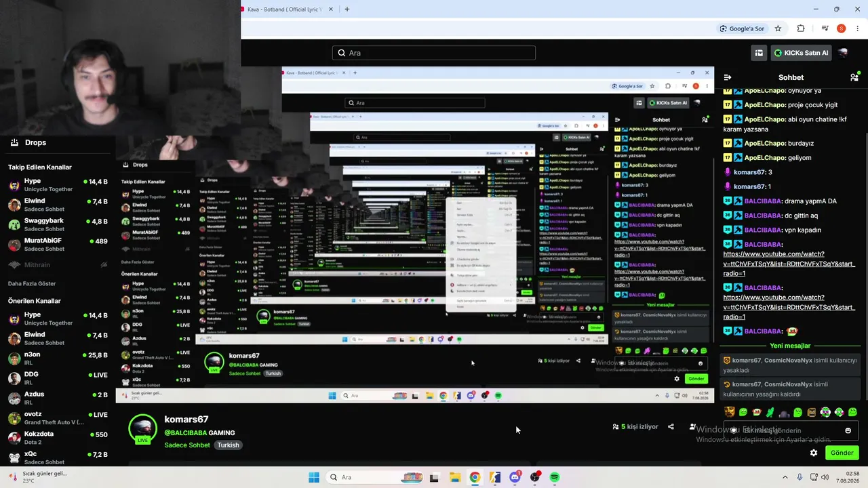Screen dimensions: 868x488
Task: Click the chat message input field
Action: 791,430
